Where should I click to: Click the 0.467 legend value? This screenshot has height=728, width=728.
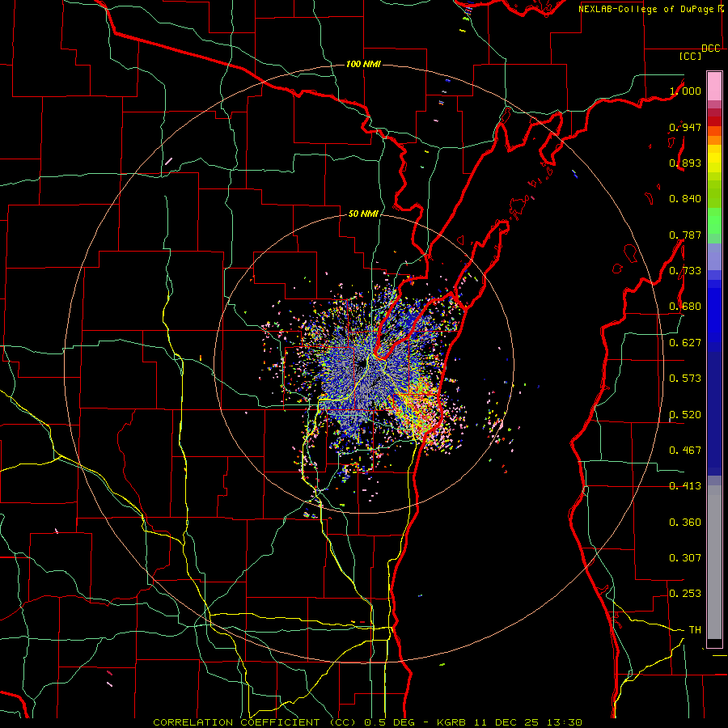click(685, 451)
